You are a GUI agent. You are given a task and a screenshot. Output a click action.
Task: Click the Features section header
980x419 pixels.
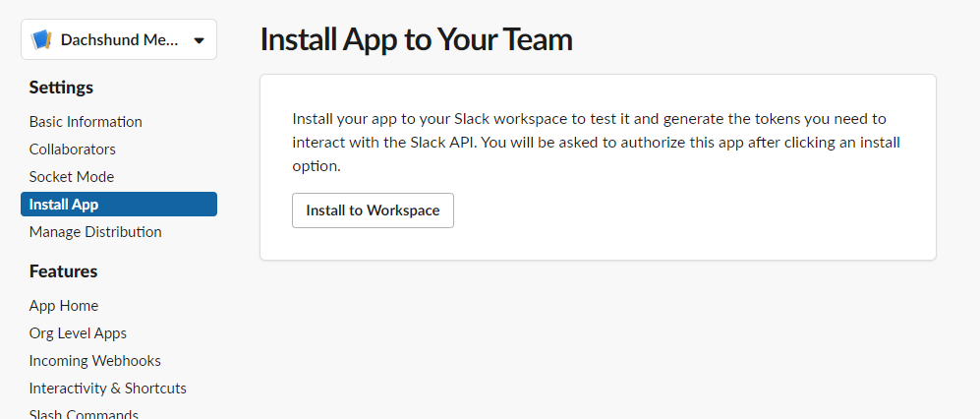pos(64,271)
